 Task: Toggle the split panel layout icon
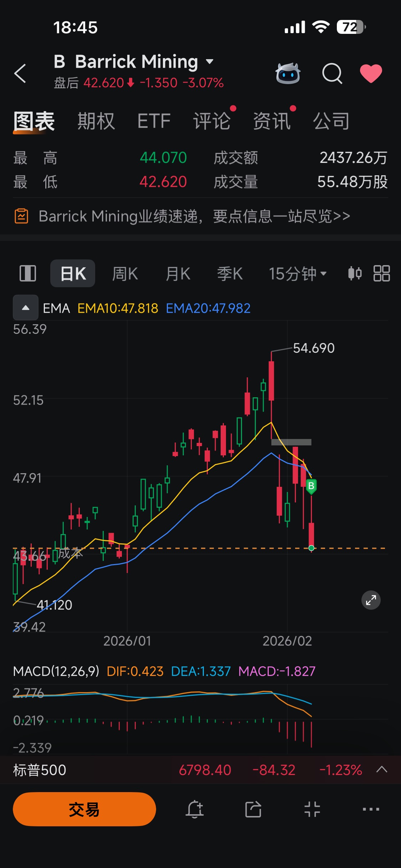[x=28, y=274]
